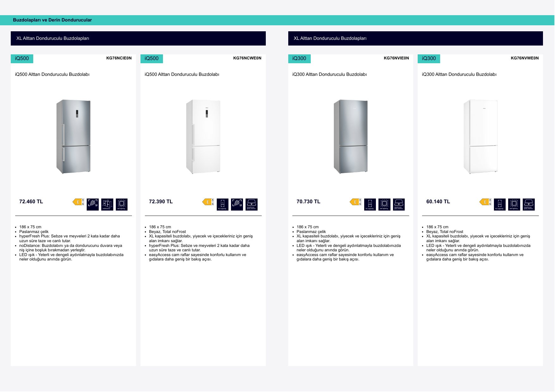The width and height of the screenshot is (555, 392).
Task: Click the '186 x 75 cm' bullet for KG76NCIE0N
Action: [30, 227]
